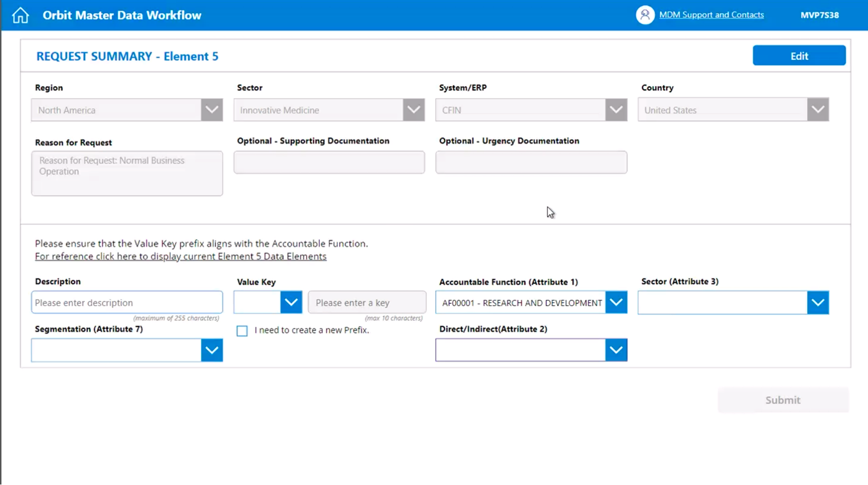Expand the System/ERP dropdown
Image resolution: width=868 pixels, height=485 pixels.
pyautogui.click(x=616, y=110)
